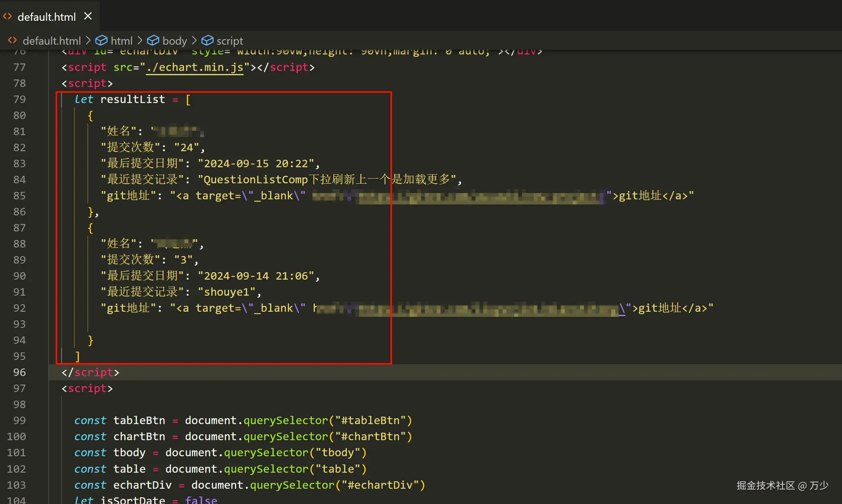Screen dimensions: 842x504
Task: Select the default.html tab
Action: [x=46, y=17]
